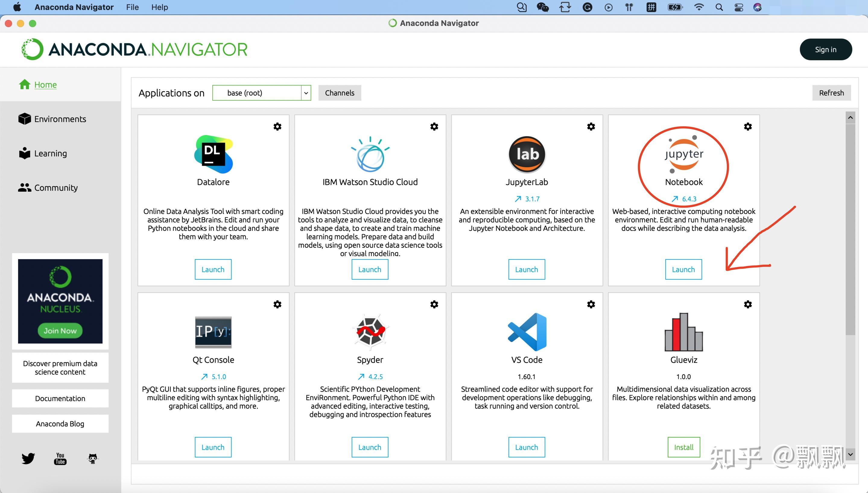Click the Datalore DL application logo

tap(214, 154)
